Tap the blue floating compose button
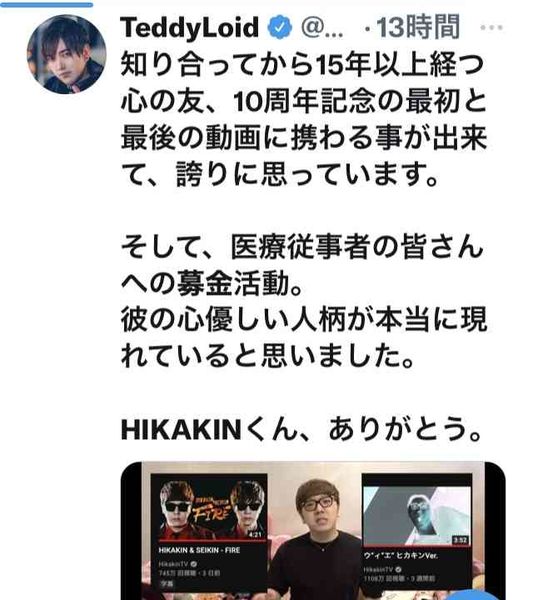 [x=473, y=595]
